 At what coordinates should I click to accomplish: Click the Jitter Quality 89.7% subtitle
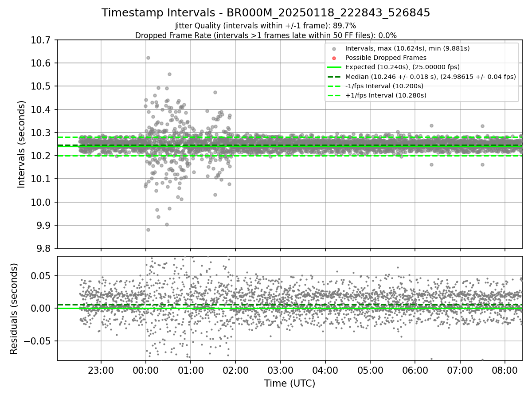(x=266, y=26)
